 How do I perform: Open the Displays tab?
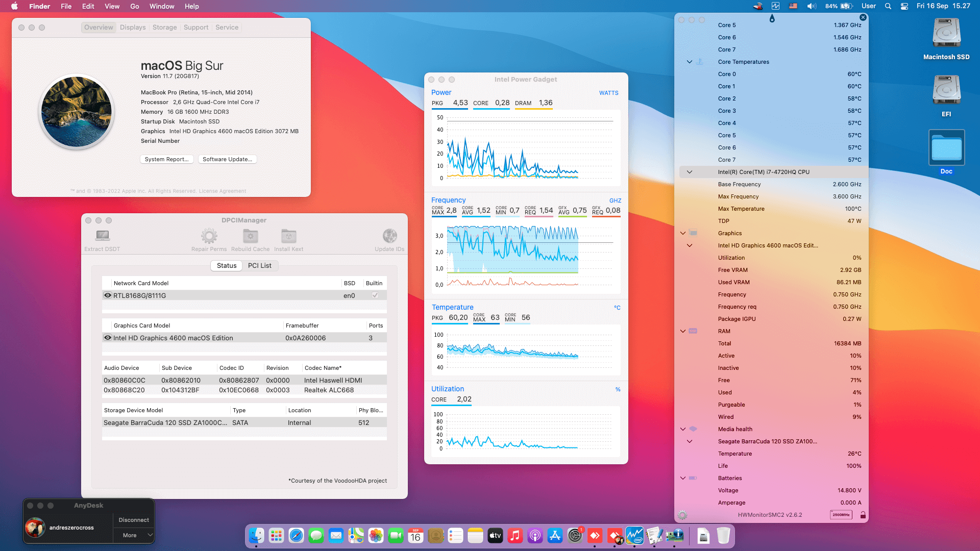(x=133, y=28)
